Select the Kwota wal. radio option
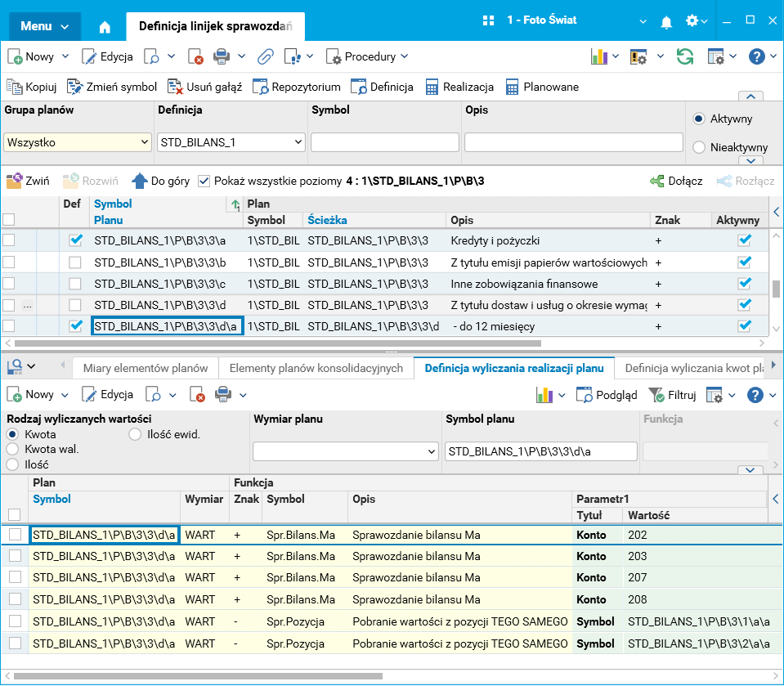Screen dimensions: 784x686 coord(12,449)
